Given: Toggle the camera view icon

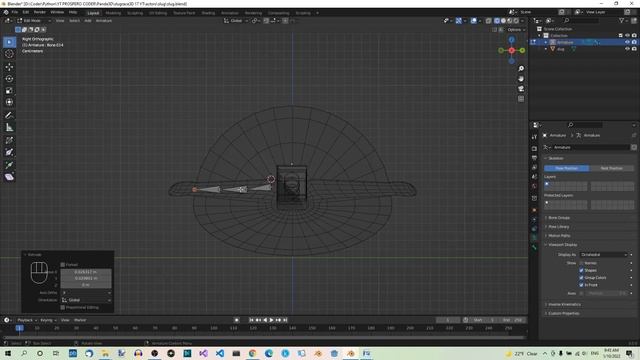Looking at the screenshot, I should point(521,89).
